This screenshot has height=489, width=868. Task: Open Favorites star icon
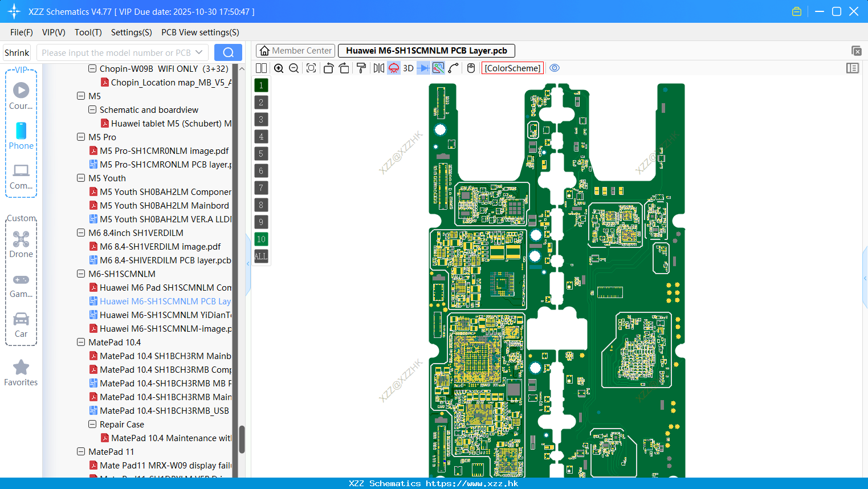coord(21,373)
